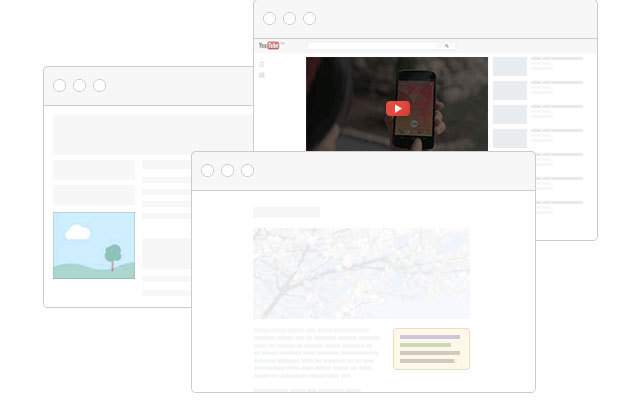This screenshot has height=420, width=640.
Task: Click the small square icon below hamburger menu
Action: [x=262, y=75]
